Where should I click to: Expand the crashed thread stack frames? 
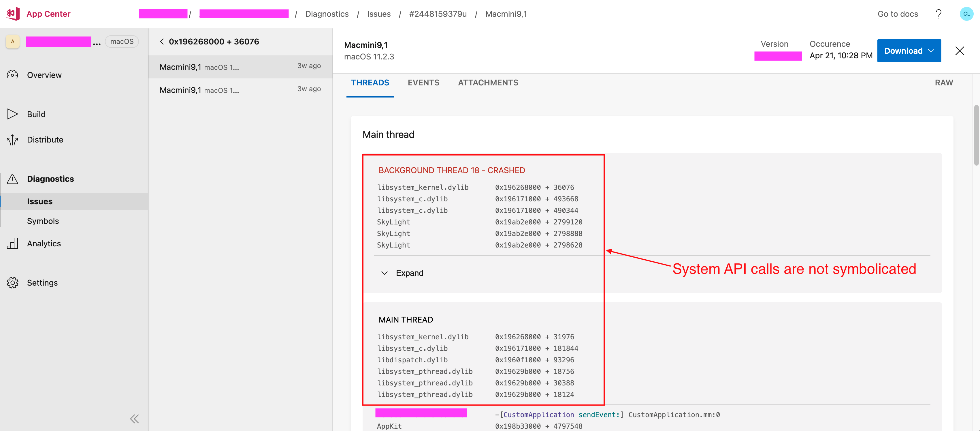point(402,273)
